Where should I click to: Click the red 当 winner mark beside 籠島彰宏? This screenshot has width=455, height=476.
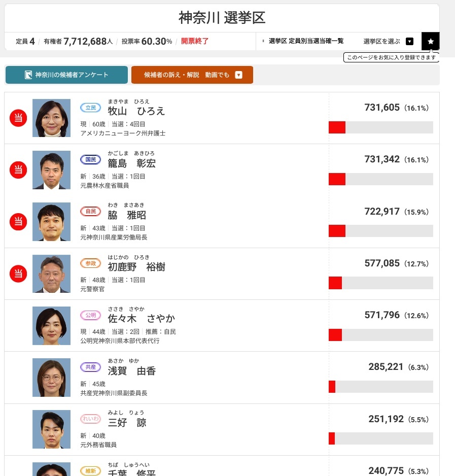tap(18, 169)
